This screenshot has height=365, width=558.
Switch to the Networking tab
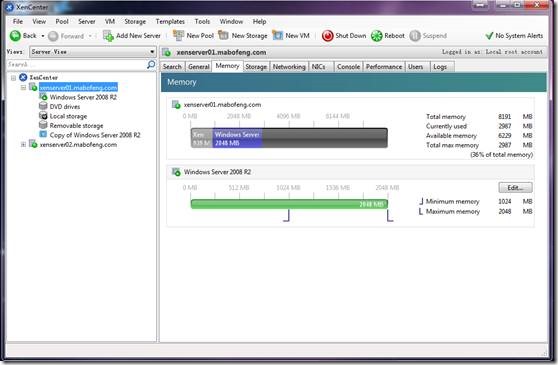(289, 67)
